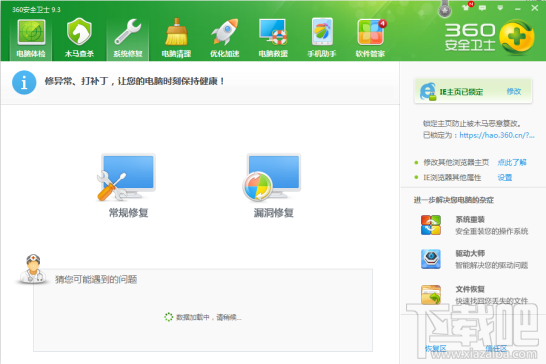Click the 电脑清理 tab label
546x364 pixels.
pyautogui.click(x=176, y=54)
